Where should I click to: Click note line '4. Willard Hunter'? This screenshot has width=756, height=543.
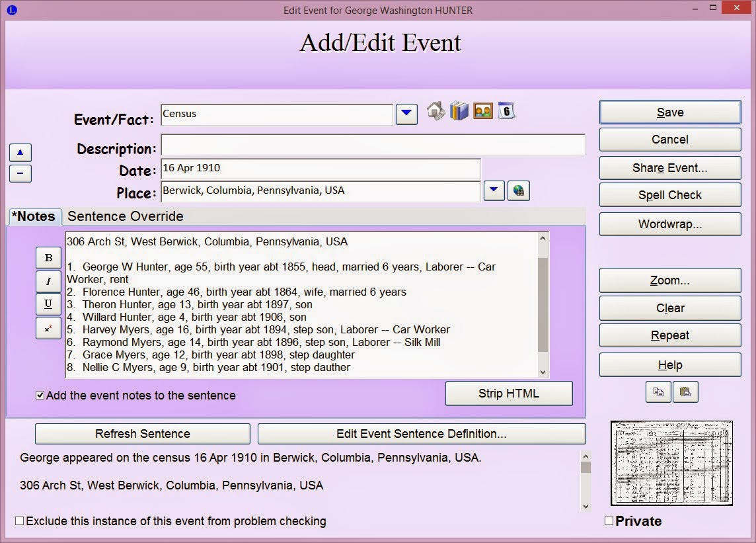[186, 317]
